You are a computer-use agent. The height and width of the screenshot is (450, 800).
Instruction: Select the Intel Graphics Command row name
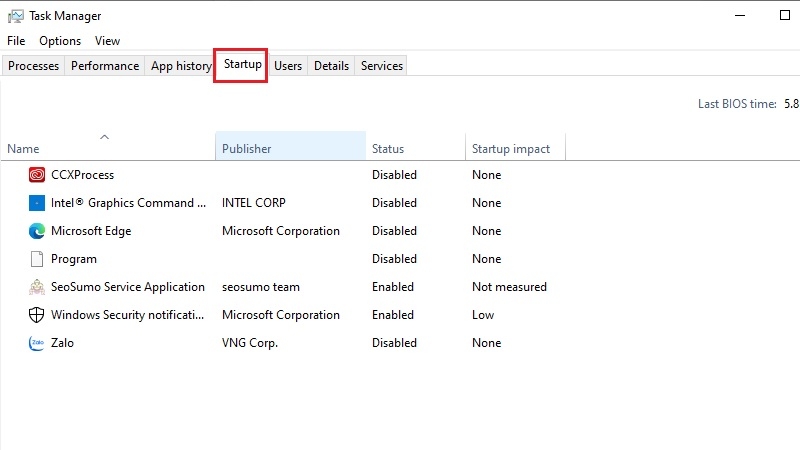point(129,203)
